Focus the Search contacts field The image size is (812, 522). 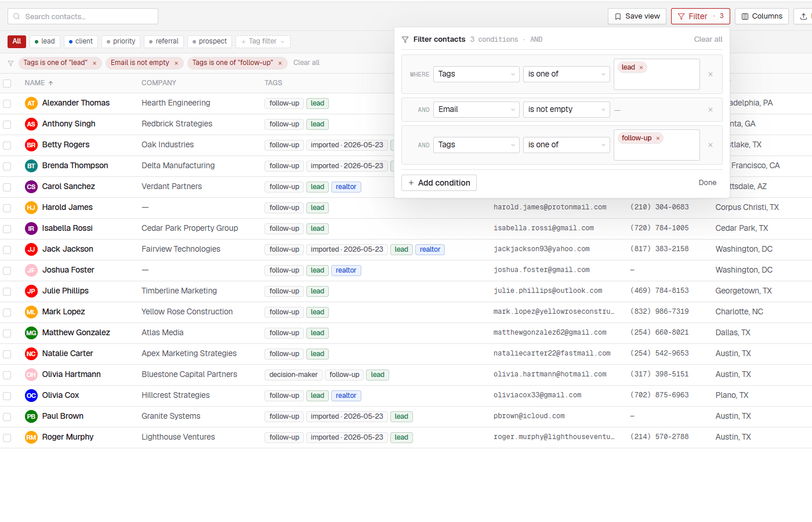(x=83, y=16)
